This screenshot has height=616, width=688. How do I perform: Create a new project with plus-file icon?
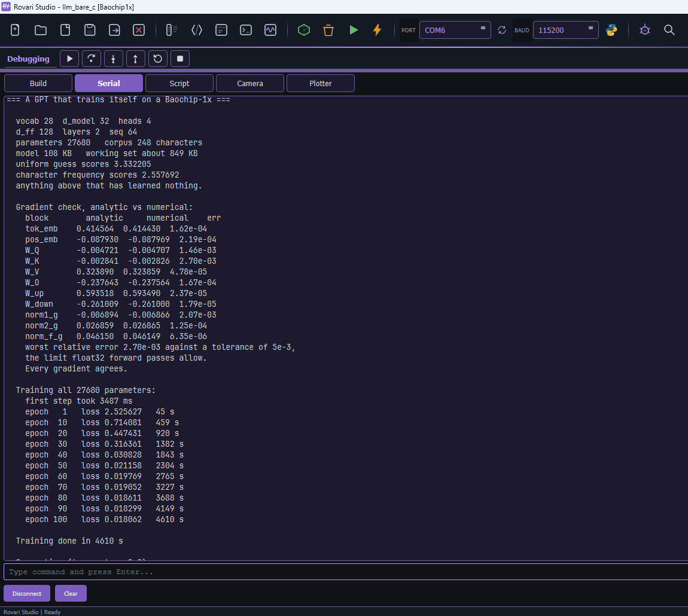tap(15, 30)
